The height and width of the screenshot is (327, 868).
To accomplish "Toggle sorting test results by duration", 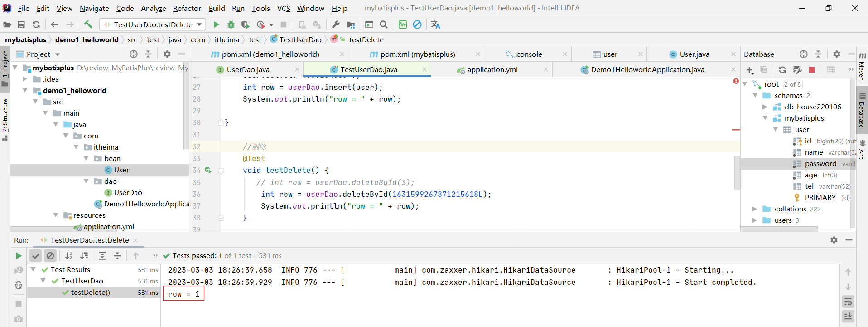I will click(84, 256).
